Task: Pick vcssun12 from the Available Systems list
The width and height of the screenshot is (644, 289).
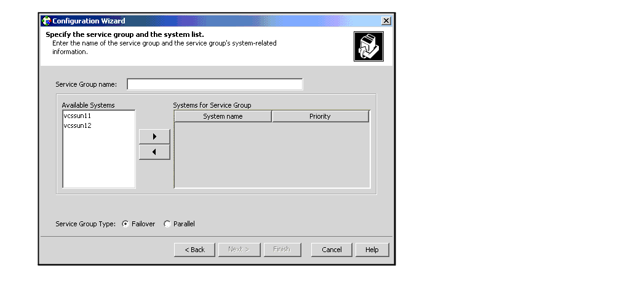Action: (x=78, y=125)
